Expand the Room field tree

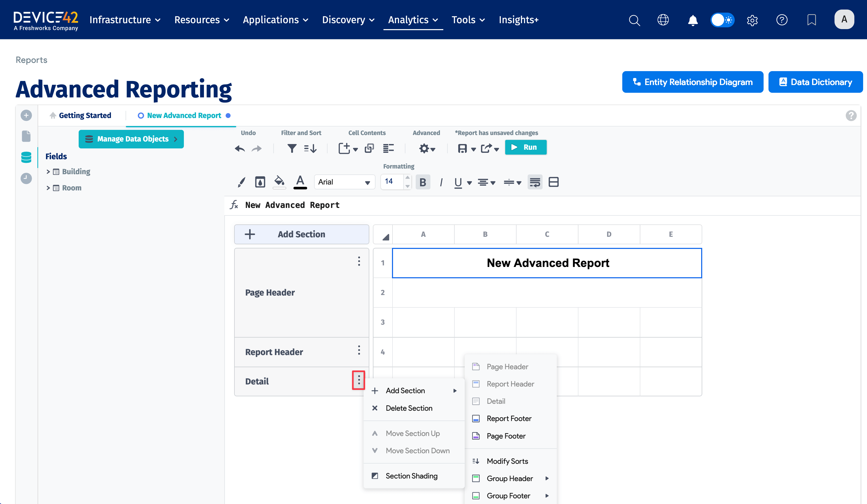point(48,188)
